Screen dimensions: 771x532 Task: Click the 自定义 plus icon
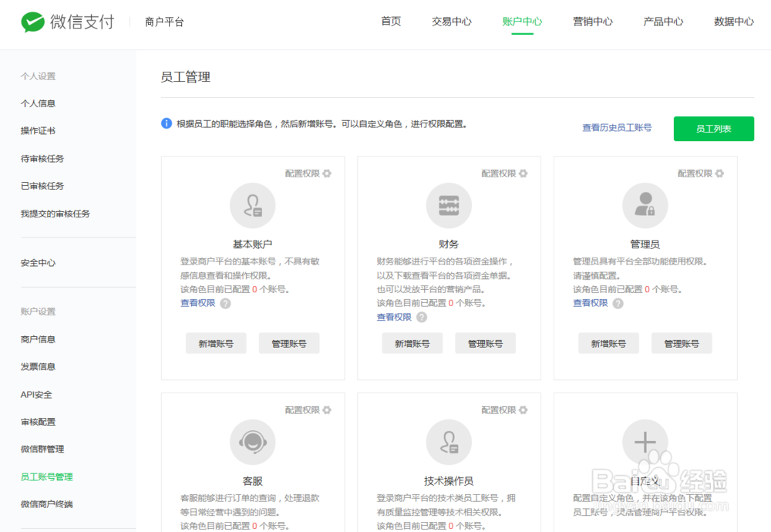pos(645,442)
